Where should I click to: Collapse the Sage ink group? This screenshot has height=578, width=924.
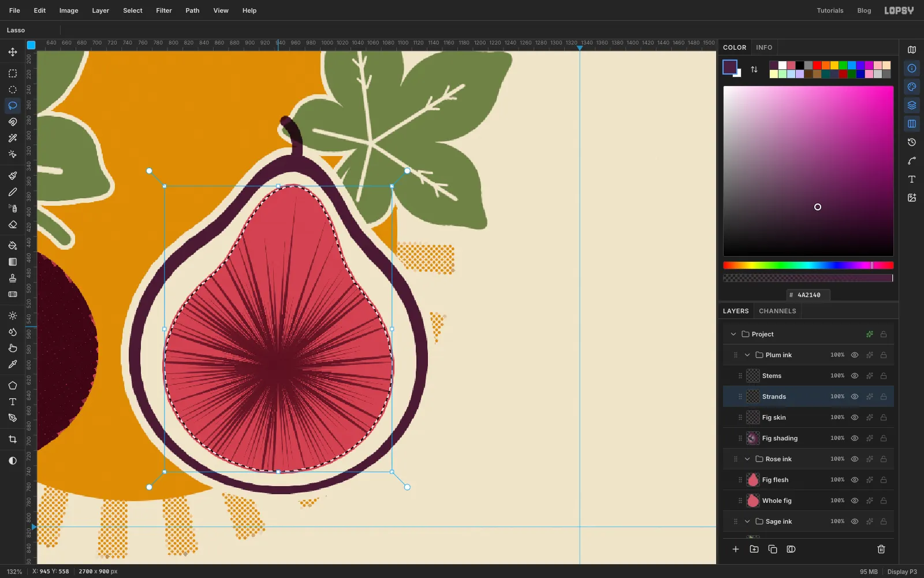click(x=747, y=521)
